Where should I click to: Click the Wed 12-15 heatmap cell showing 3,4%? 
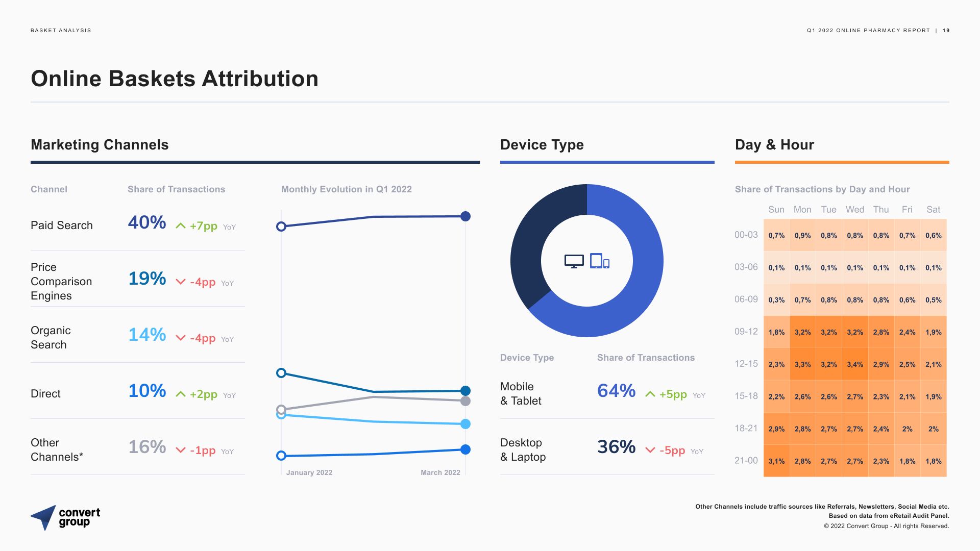click(x=855, y=364)
